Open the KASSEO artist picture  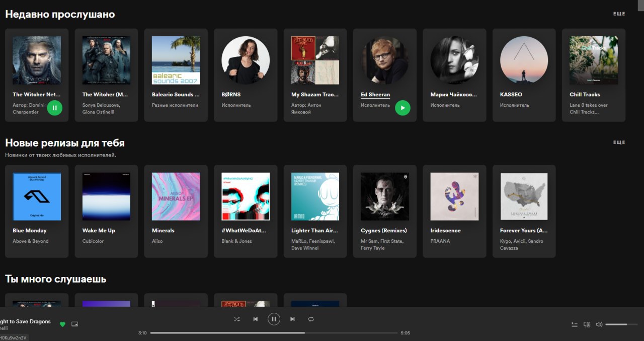tap(524, 60)
